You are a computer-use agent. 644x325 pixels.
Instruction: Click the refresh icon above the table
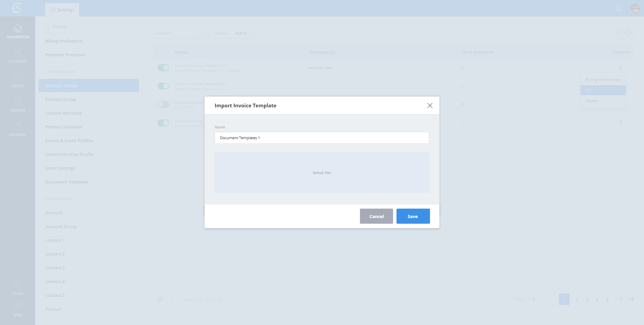tap(629, 33)
